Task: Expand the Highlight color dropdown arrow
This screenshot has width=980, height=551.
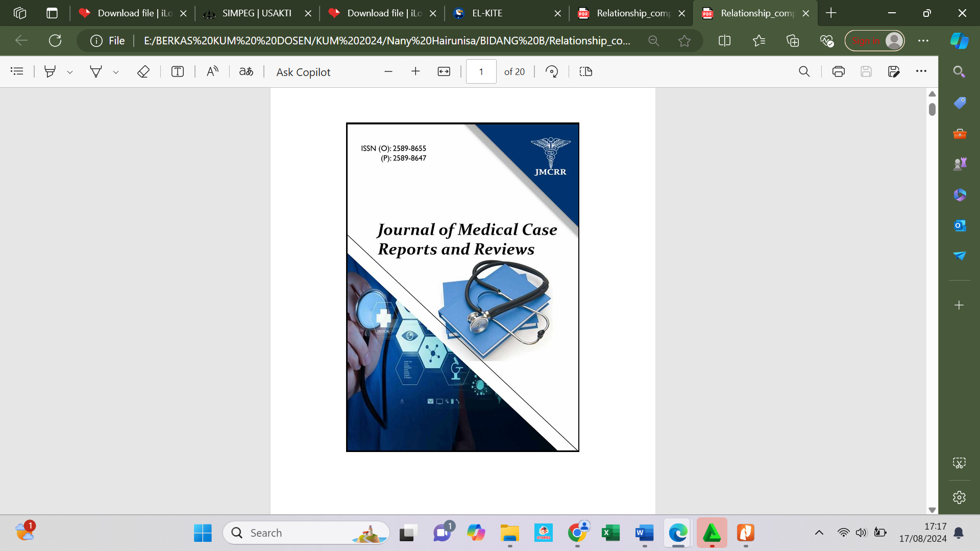Action: click(70, 72)
